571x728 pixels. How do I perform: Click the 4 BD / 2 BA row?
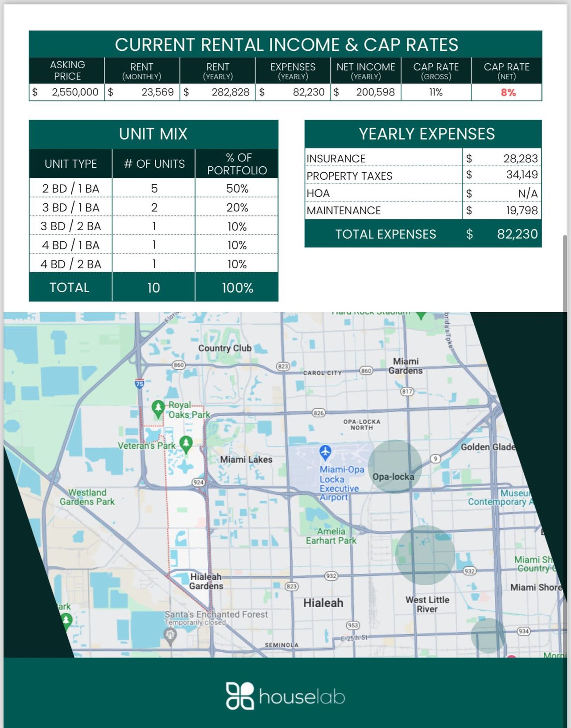(x=153, y=264)
